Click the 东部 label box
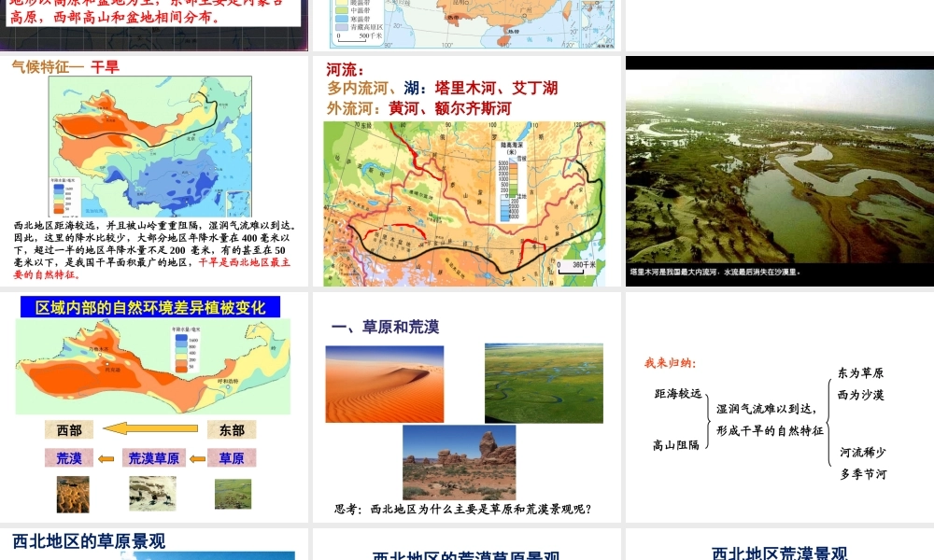 232,429
